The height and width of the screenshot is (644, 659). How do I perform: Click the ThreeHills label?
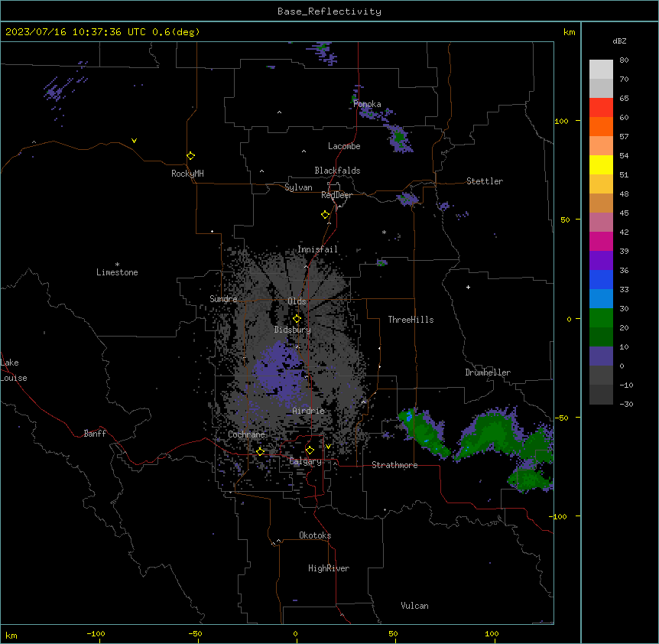(411, 320)
